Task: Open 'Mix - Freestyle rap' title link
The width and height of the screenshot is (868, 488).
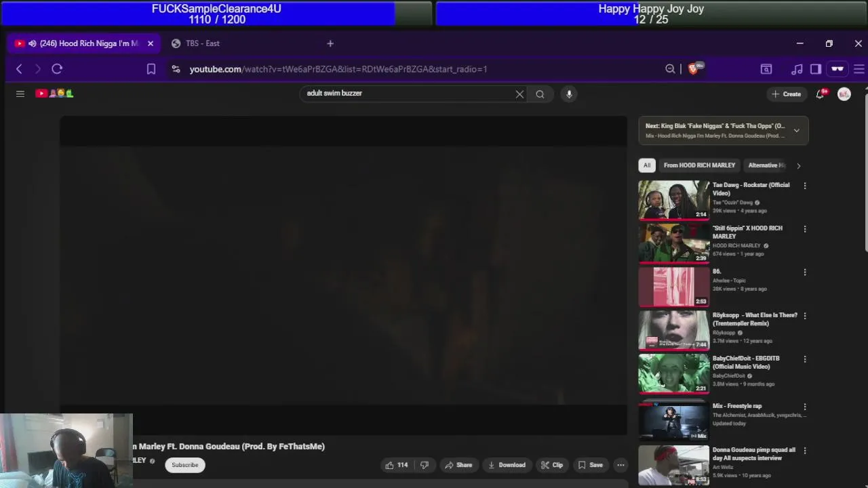Action: point(737,406)
